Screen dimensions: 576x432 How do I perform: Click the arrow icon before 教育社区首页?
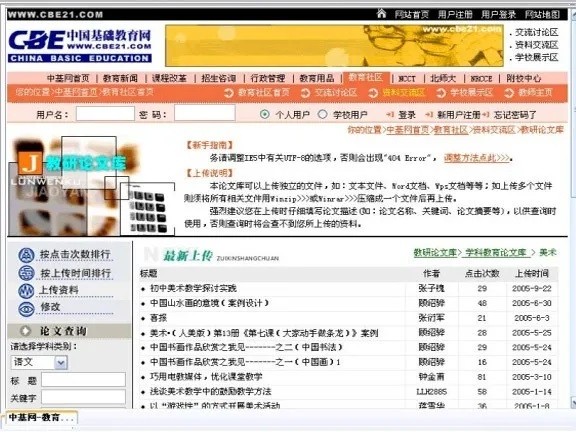pos(228,93)
